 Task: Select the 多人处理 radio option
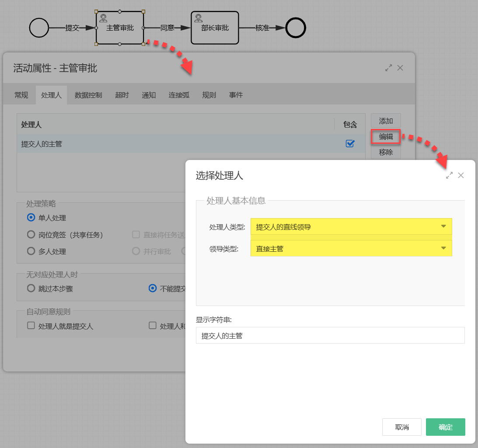point(31,251)
